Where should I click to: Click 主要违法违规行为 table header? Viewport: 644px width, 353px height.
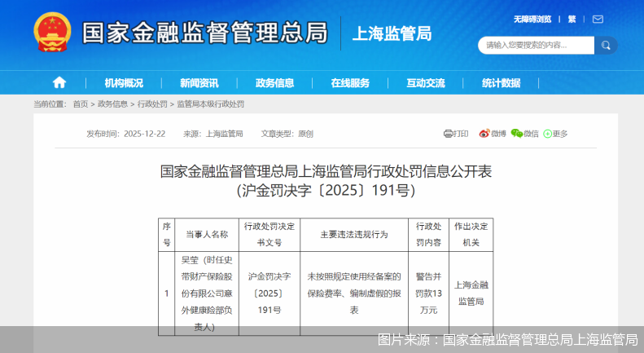pyautogui.click(x=354, y=235)
